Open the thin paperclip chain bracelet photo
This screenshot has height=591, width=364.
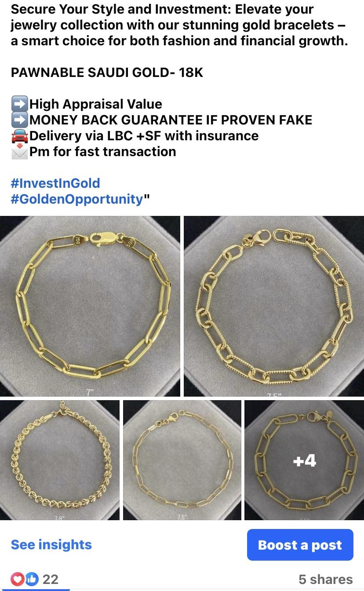[x=182, y=460]
